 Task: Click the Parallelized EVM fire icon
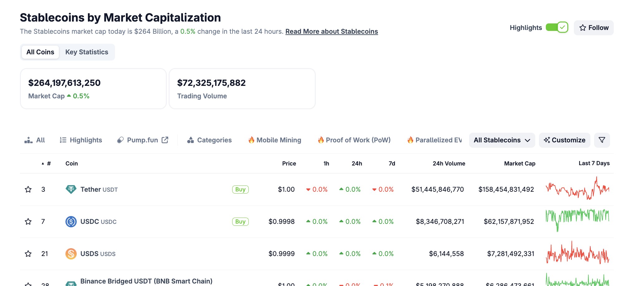point(410,140)
